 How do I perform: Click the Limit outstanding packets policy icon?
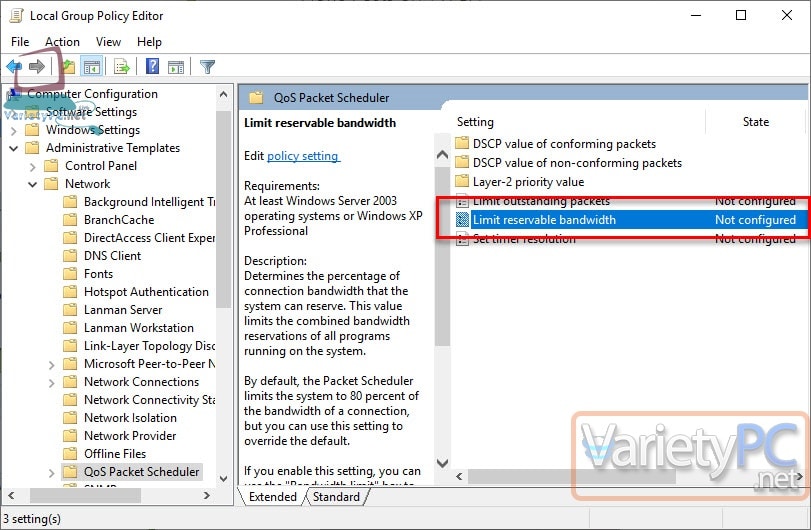pos(462,201)
